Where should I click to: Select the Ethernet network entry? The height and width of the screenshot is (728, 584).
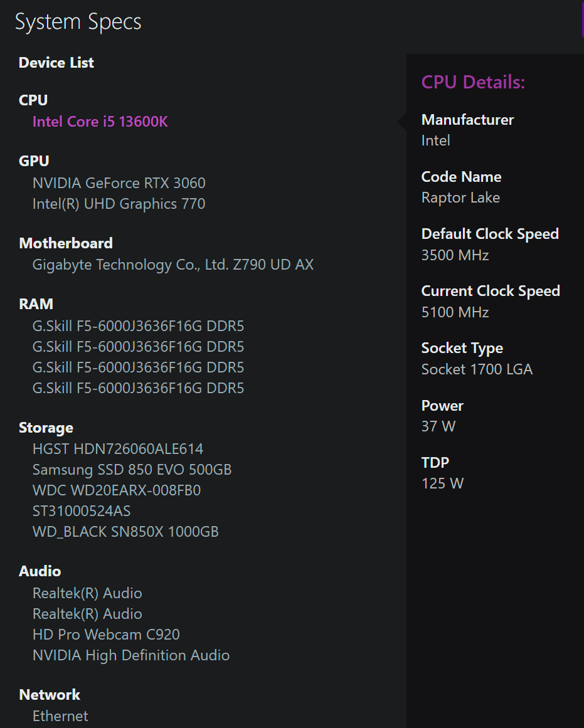(60, 716)
